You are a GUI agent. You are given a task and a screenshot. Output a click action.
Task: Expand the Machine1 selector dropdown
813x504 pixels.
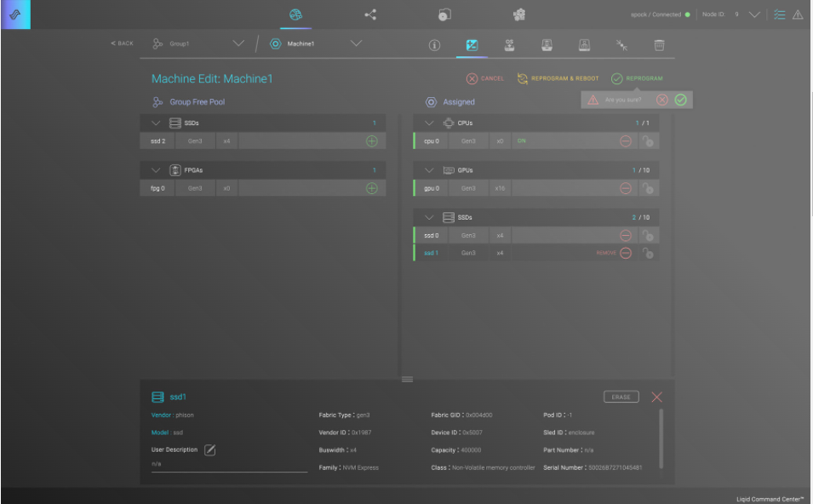(x=356, y=44)
